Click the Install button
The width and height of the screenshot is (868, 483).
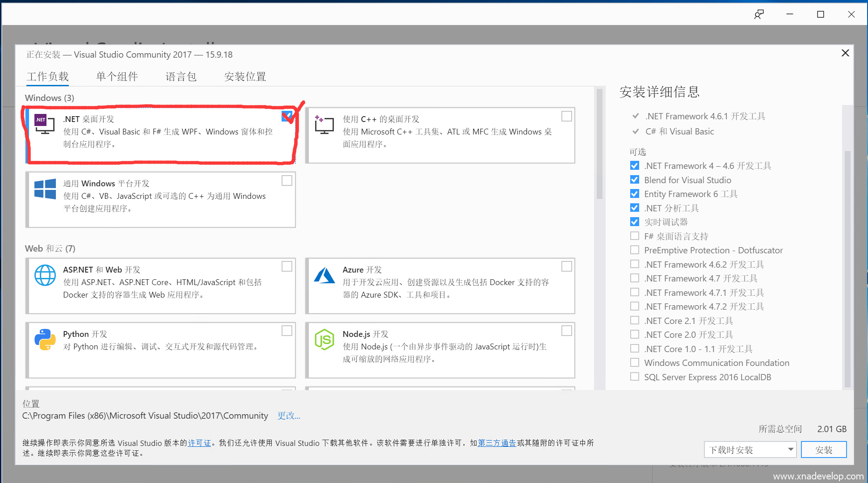pos(823,449)
